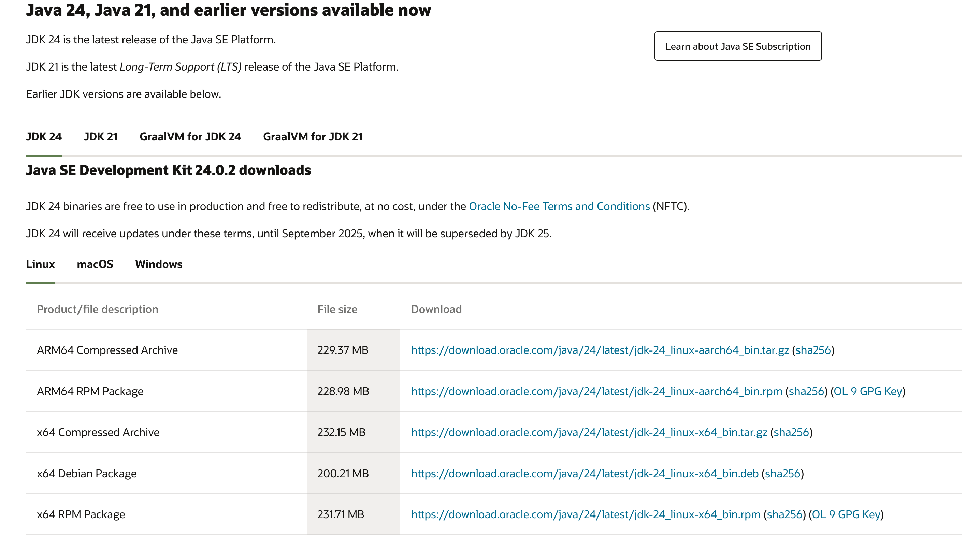Open sha256 checksum for x64 RPM Package
Viewport: 980px width, 538px height.
[x=784, y=514]
